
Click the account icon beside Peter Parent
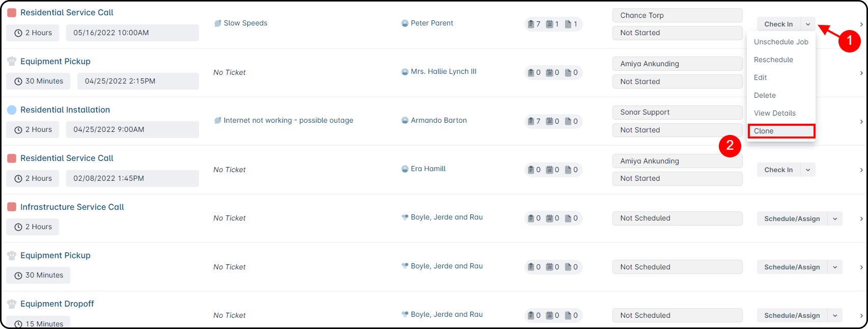coord(405,23)
